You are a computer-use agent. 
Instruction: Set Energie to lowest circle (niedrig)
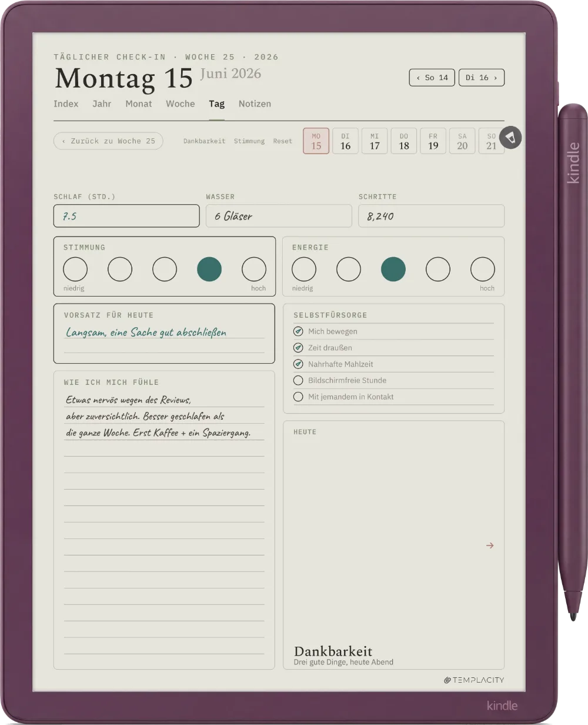[x=304, y=269]
